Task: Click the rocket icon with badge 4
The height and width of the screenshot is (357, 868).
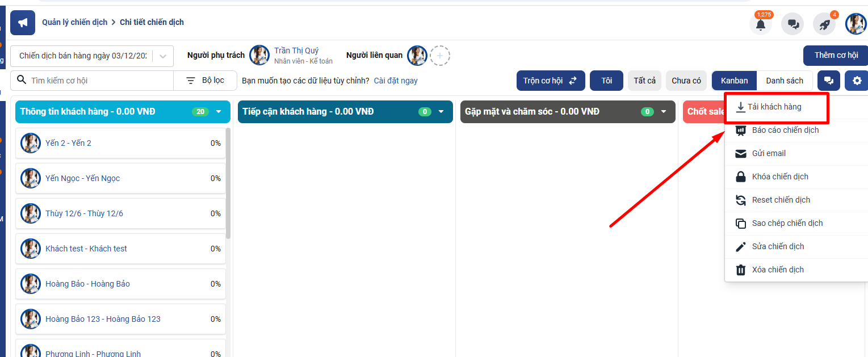Action: [824, 24]
